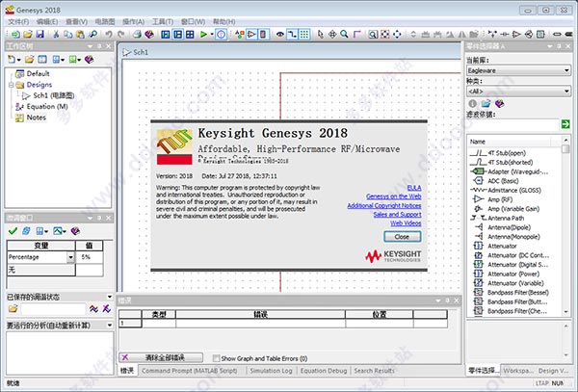The image size is (578, 392).
Task: Open the EULA link
Action: click(414, 188)
